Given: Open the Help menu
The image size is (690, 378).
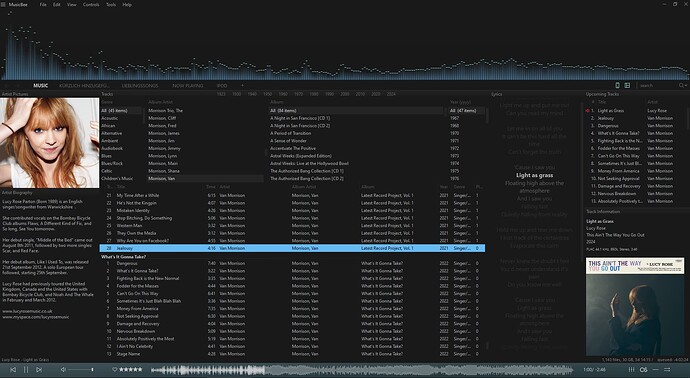Looking at the screenshot, I should point(127,4).
